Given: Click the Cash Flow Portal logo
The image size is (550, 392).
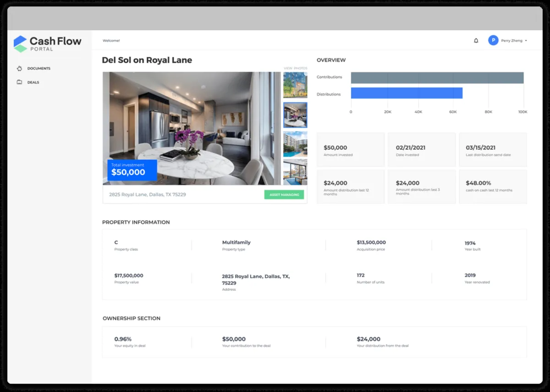Looking at the screenshot, I should [47, 44].
